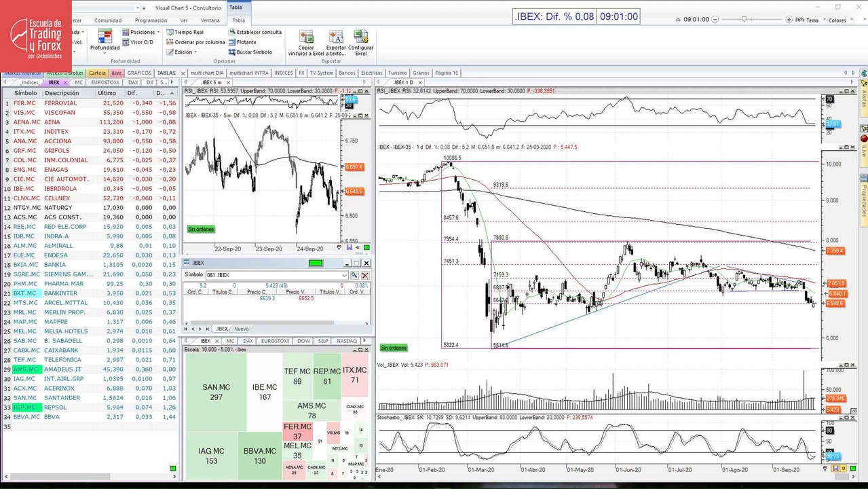868x489 pixels.
Task: Sort by Símbolo column header
Action: pos(26,93)
